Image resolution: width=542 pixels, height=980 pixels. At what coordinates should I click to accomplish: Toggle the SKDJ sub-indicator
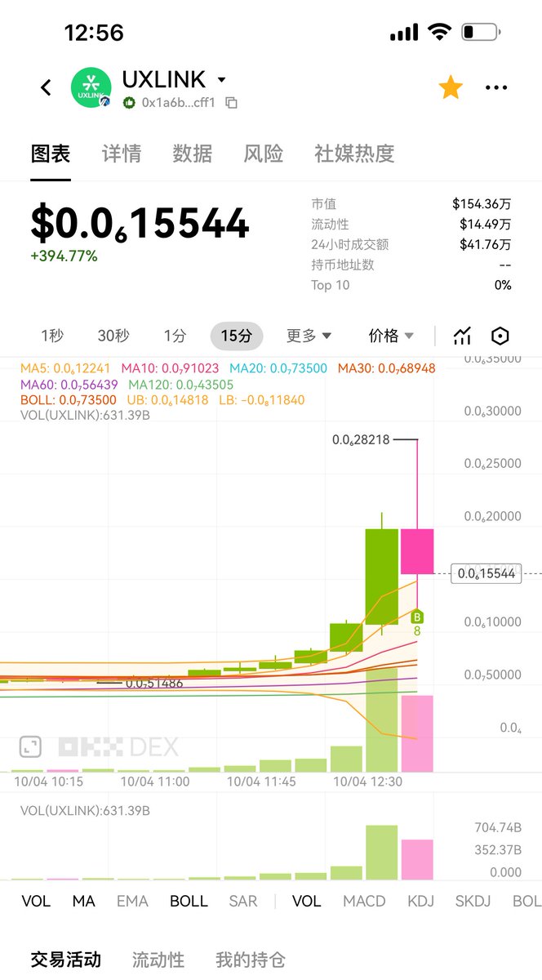(x=474, y=901)
